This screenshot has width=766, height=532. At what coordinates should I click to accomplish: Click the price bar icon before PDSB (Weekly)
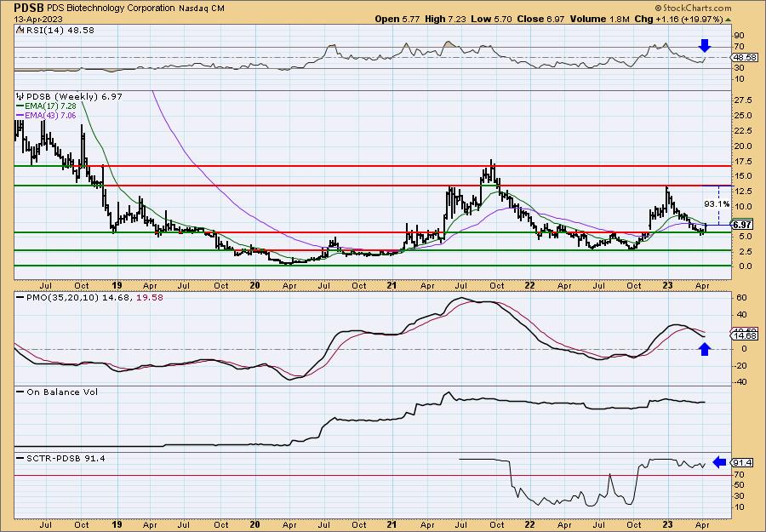[20, 97]
